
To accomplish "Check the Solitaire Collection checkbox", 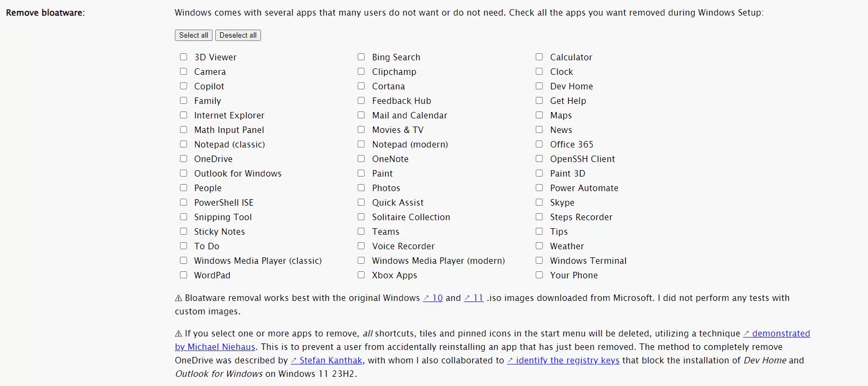I will pos(361,216).
